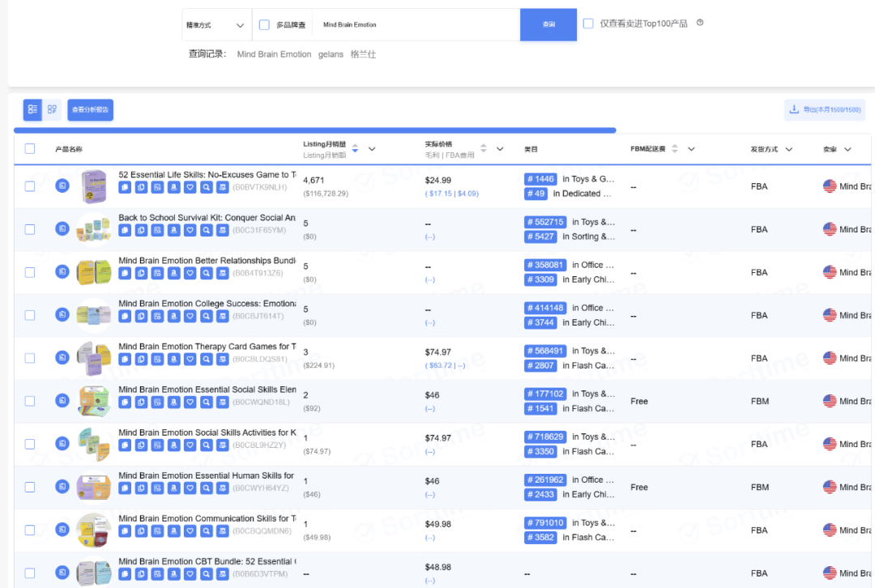Open the Mind Brain Emotion CBT Bundle title
This screenshot has width=875, height=588.
(207, 561)
